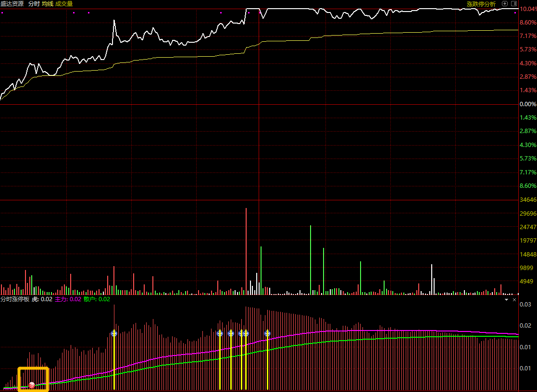The height and width of the screenshot is (392, 537).
Task: Expand the indicator panel dropdown triangle
Action: click(x=507, y=300)
